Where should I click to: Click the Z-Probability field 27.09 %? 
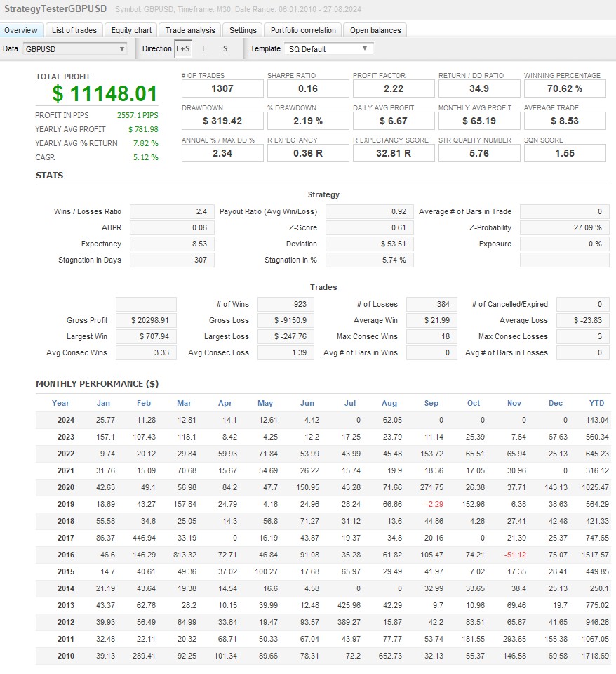coord(565,227)
